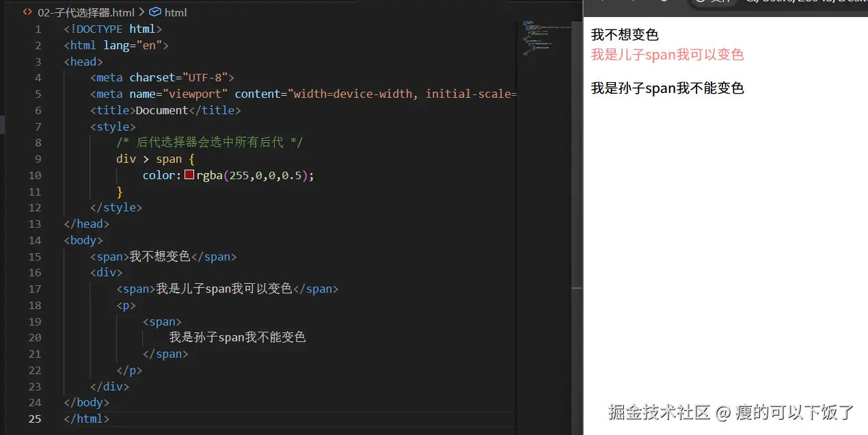Click the closing brace on line 11
This screenshot has width=868, height=435.
[x=120, y=192]
